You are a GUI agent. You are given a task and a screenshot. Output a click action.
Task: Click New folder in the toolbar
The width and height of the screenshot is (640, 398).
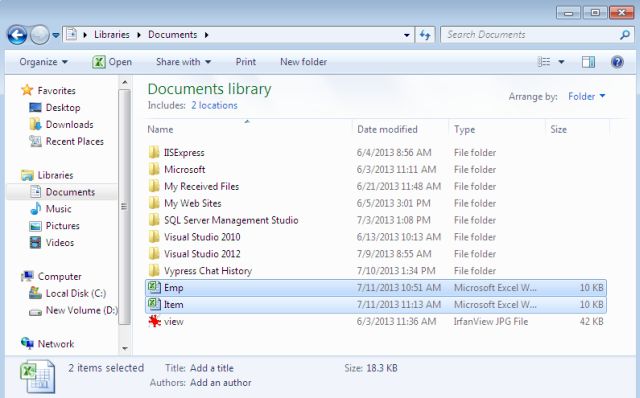(x=303, y=62)
